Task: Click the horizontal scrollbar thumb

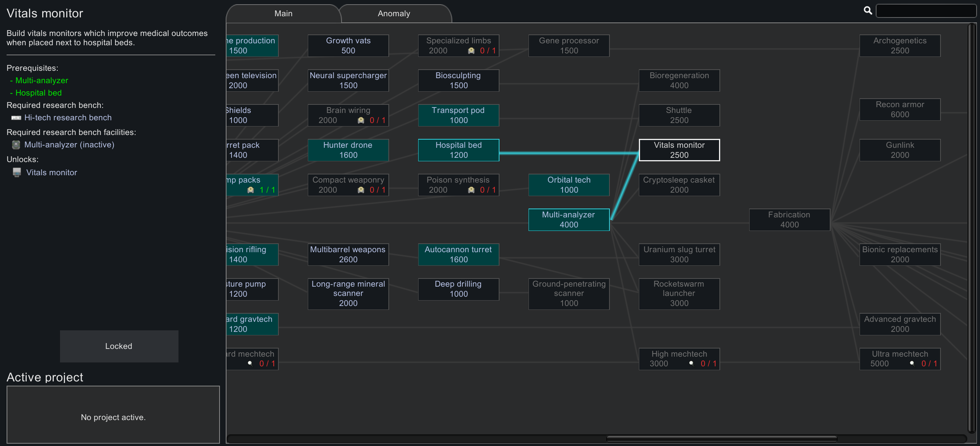Action: pos(722,439)
